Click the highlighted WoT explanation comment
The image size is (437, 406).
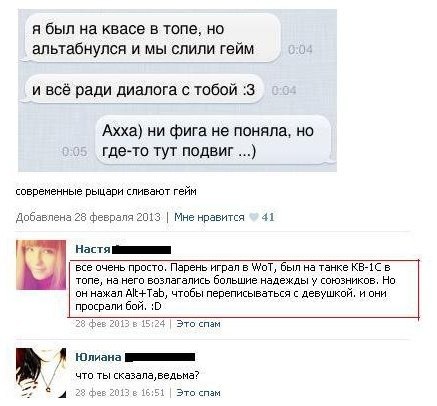244,289
